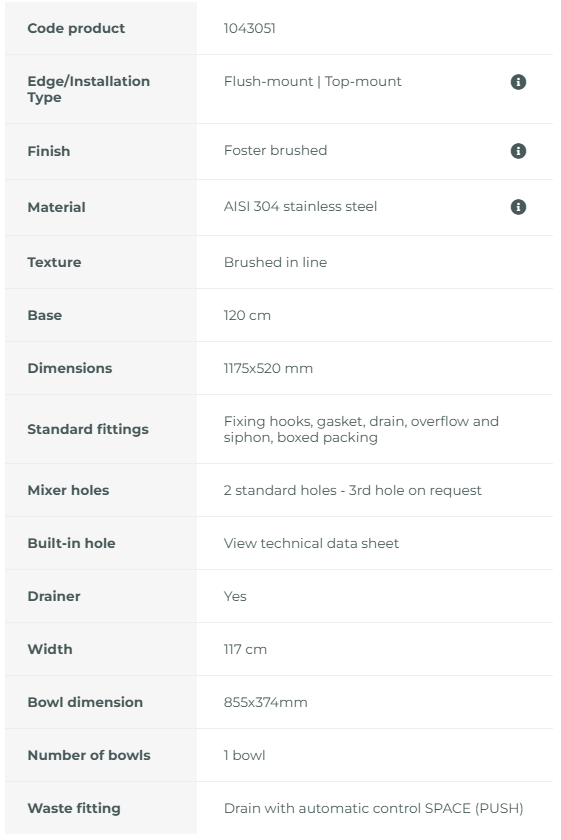Show info for AISI 304 stainless steel
This screenshot has width=561, height=840.
pyautogui.click(x=518, y=207)
